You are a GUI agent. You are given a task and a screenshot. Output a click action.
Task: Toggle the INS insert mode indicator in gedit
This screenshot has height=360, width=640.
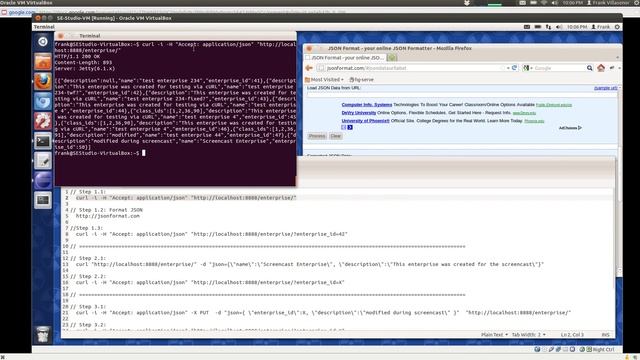[x=605, y=335]
